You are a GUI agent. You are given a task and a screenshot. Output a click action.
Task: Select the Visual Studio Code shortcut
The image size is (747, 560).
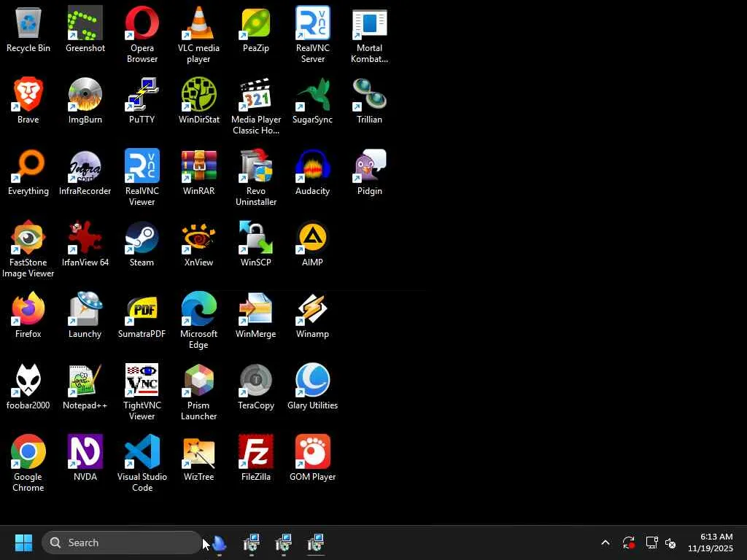tap(142, 463)
